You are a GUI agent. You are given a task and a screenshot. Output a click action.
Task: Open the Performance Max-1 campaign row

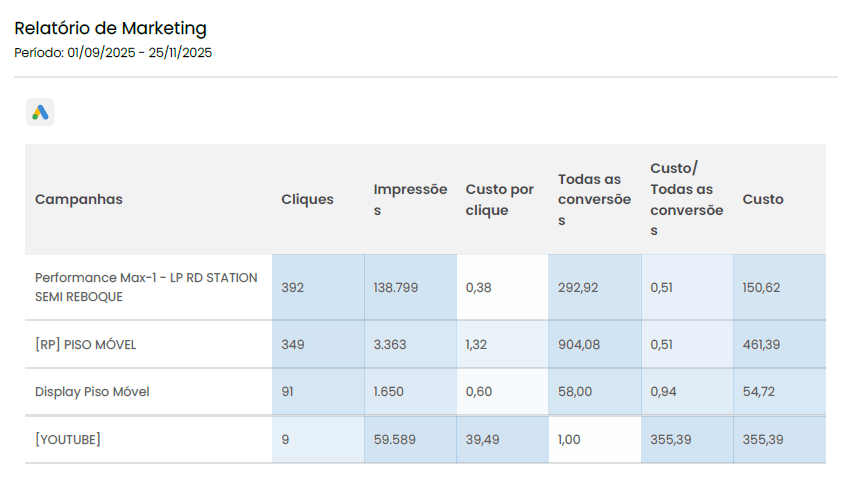[146, 287]
